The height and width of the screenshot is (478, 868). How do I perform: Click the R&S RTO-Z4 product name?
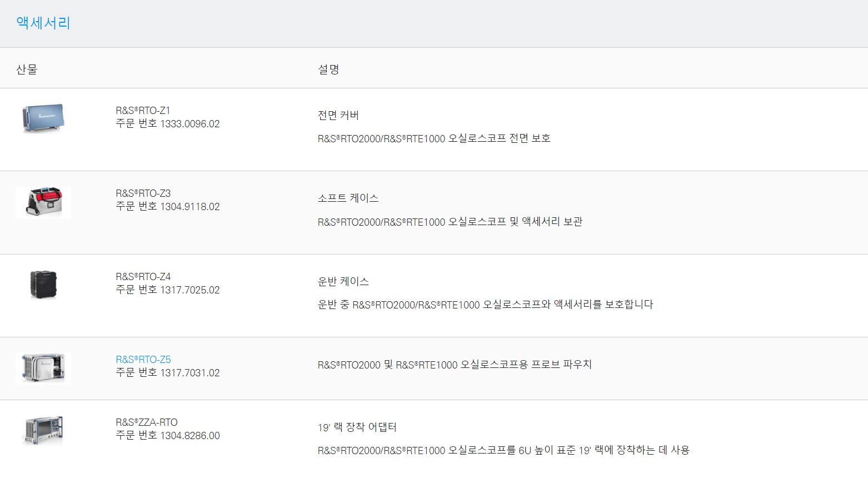tap(143, 277)
